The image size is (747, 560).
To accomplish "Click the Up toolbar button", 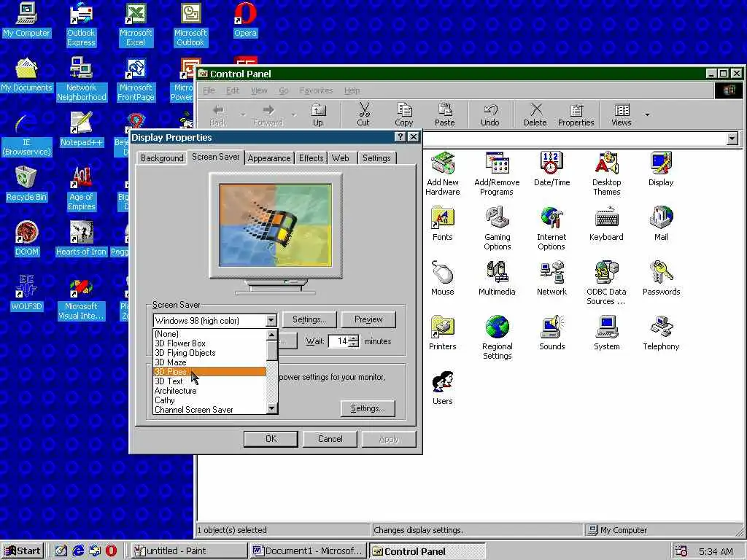I will coord(318,115).
